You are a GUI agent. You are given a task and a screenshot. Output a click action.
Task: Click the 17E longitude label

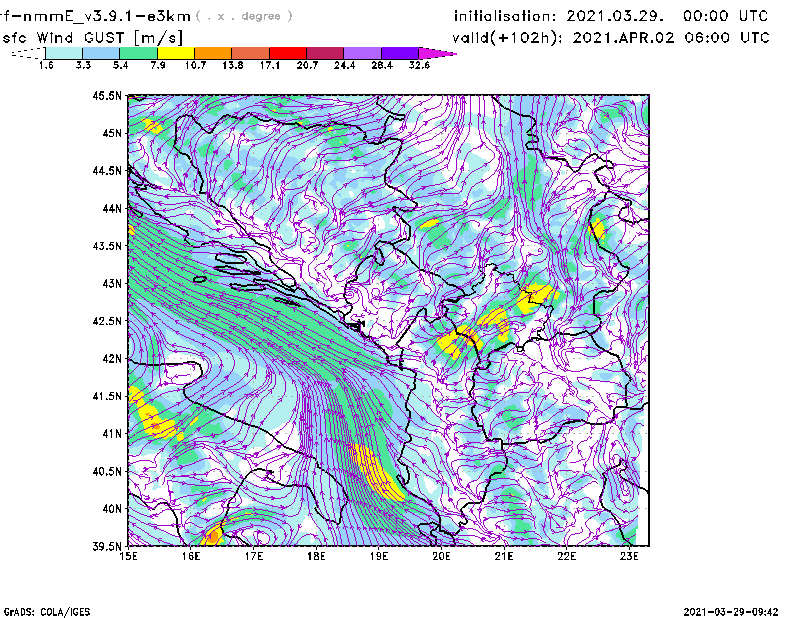click(254, 556)
